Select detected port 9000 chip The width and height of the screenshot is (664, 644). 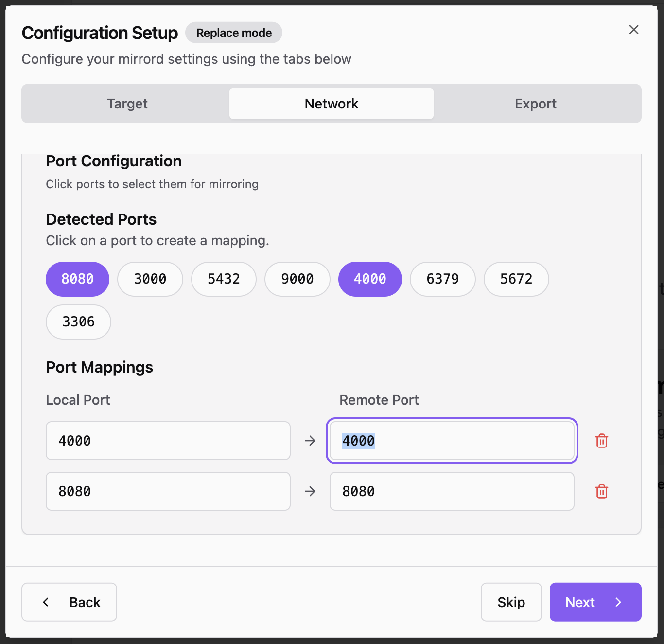pos(297,279)
